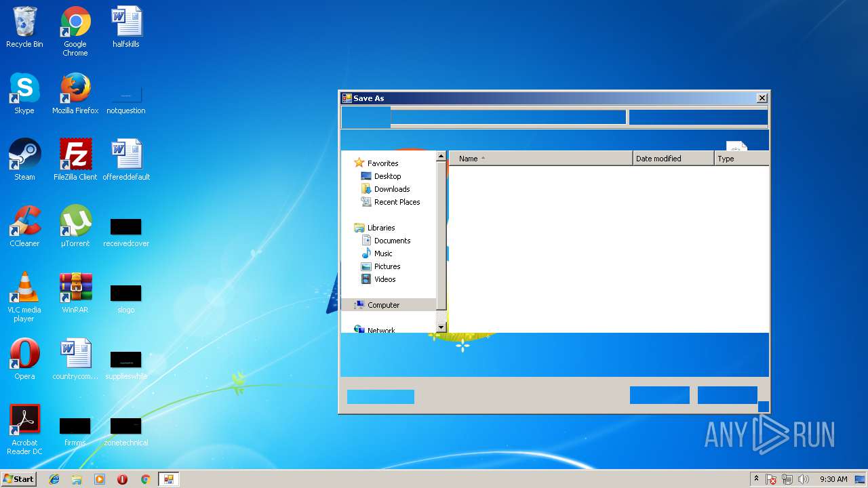Image resolution: width=868 pixels, height=488 pixels.
Task: Select Favorites in the Save As navigation pane
Action: click(x=376, y=163)
